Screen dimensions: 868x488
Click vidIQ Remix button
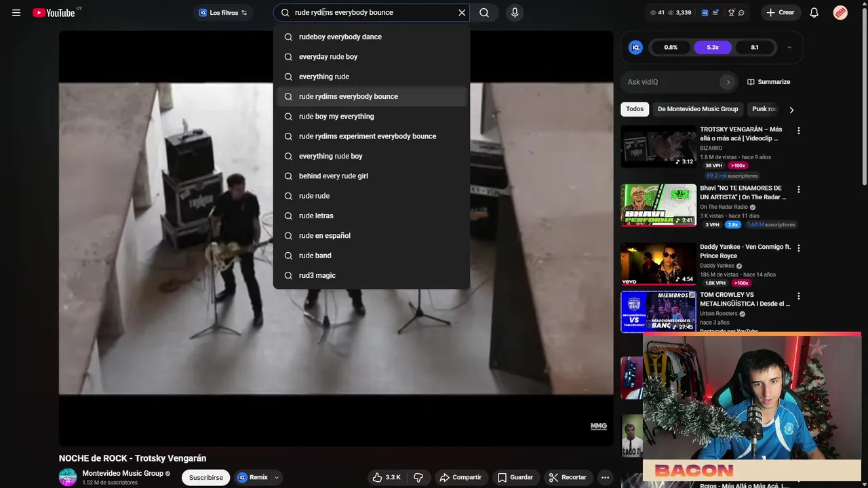[x=252, y=478]
